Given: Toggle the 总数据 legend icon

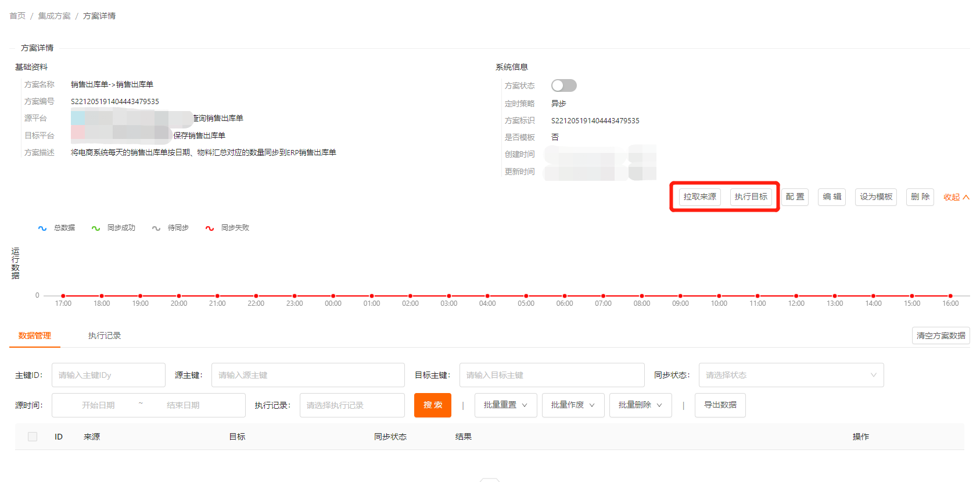Looking at the screenshot, I should click(42, 228).
